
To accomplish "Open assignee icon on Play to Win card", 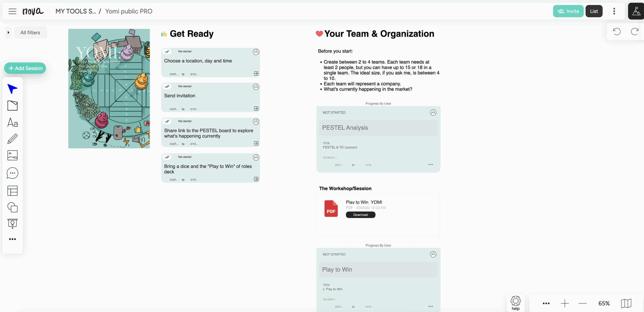I will [433, 254].
